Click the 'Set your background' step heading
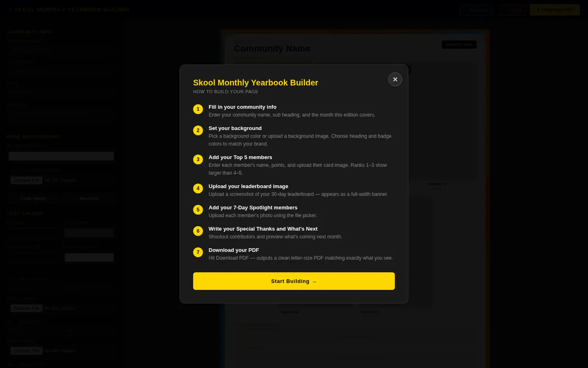588x368 pixels. 235,128
